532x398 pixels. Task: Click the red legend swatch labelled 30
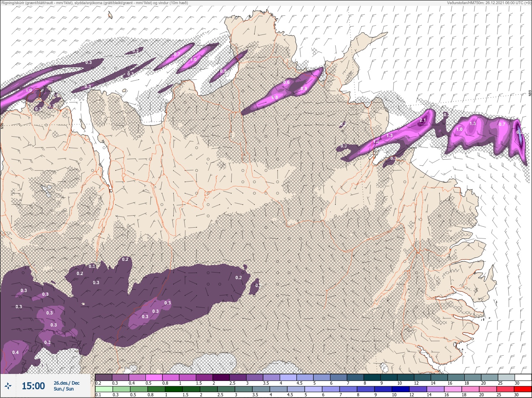click(x=523, y=389)
